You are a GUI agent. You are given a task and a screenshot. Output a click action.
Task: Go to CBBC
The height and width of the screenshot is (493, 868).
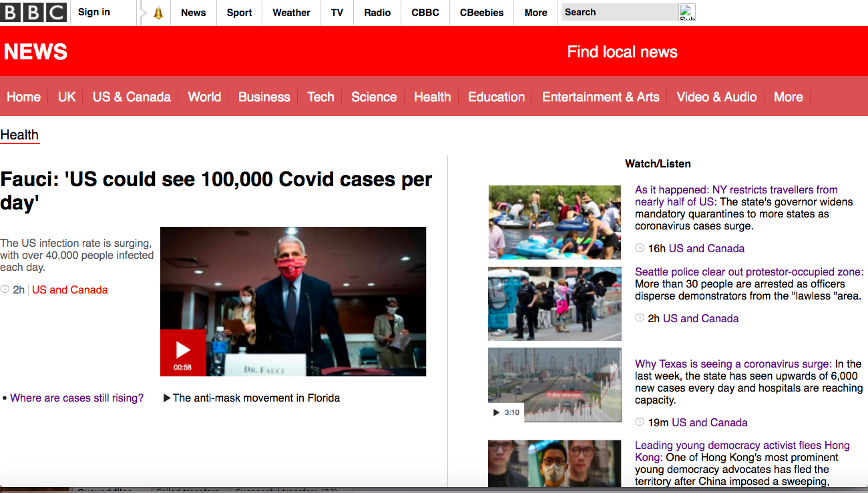(425, 13)
